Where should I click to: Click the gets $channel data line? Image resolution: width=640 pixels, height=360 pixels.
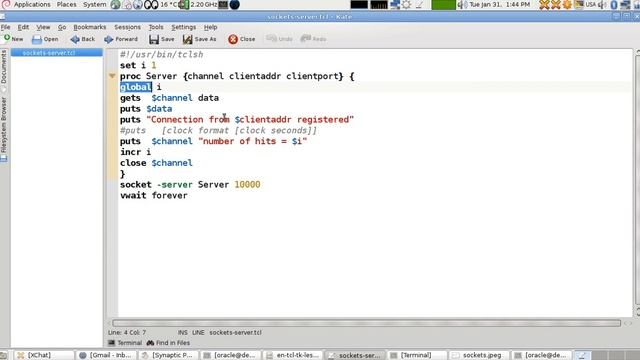pyautogui.click(x=169, y=98)
